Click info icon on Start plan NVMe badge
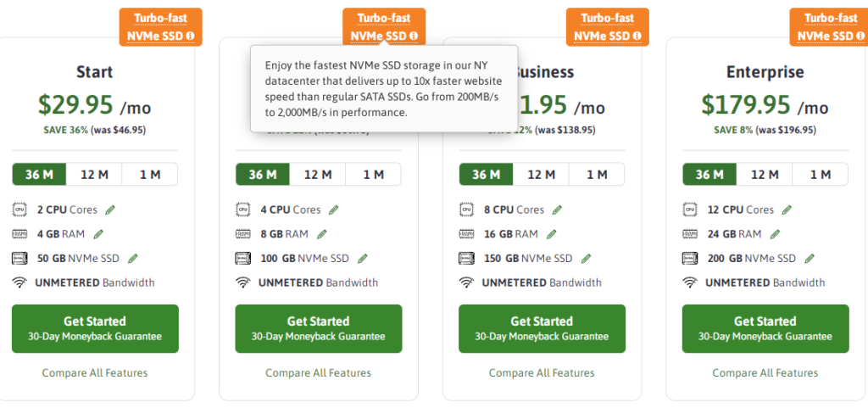The width and height of the screenshot is (868, 408). 191,36
